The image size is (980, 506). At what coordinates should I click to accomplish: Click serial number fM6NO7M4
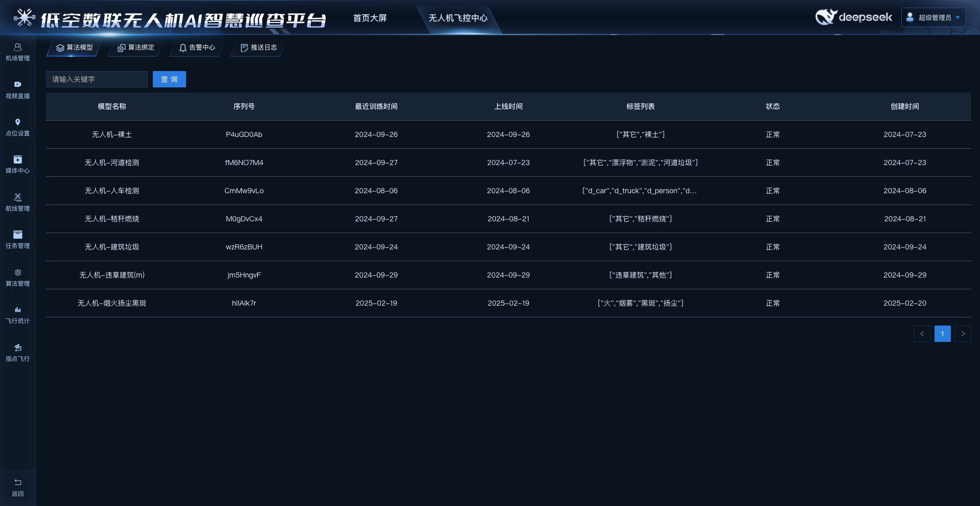(x=244, y=163)
